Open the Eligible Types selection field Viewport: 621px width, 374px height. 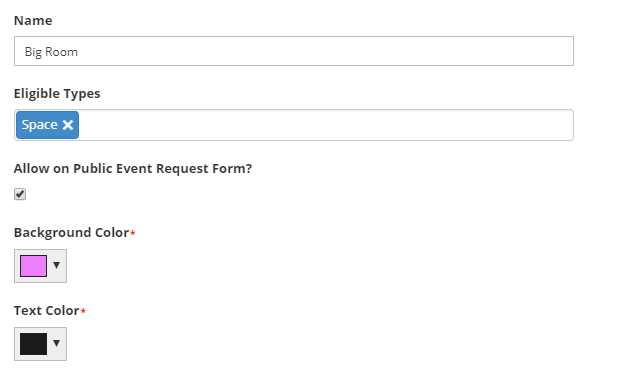click(x=294, y=125)
